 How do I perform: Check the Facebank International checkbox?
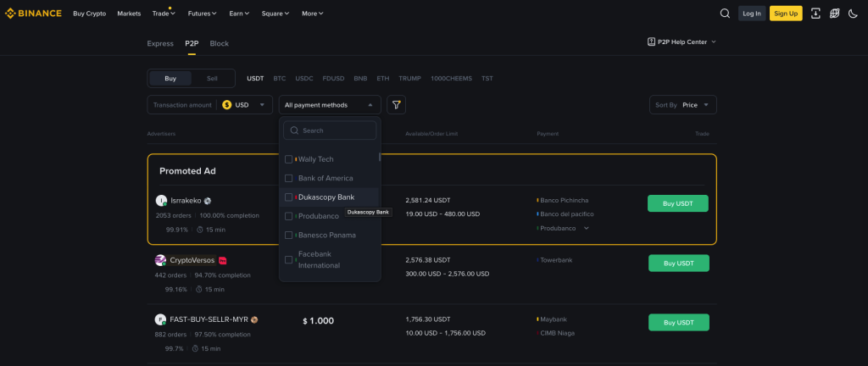(x=288, y=260)
